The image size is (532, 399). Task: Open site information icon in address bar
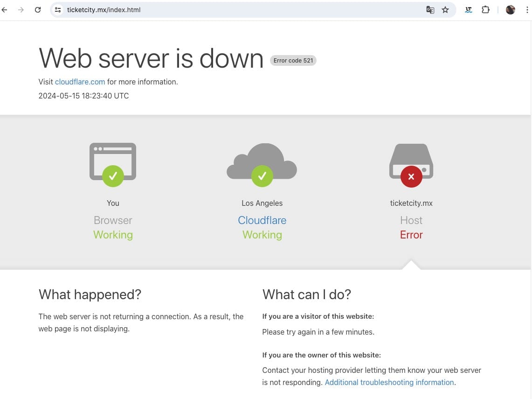pos(58,10)
